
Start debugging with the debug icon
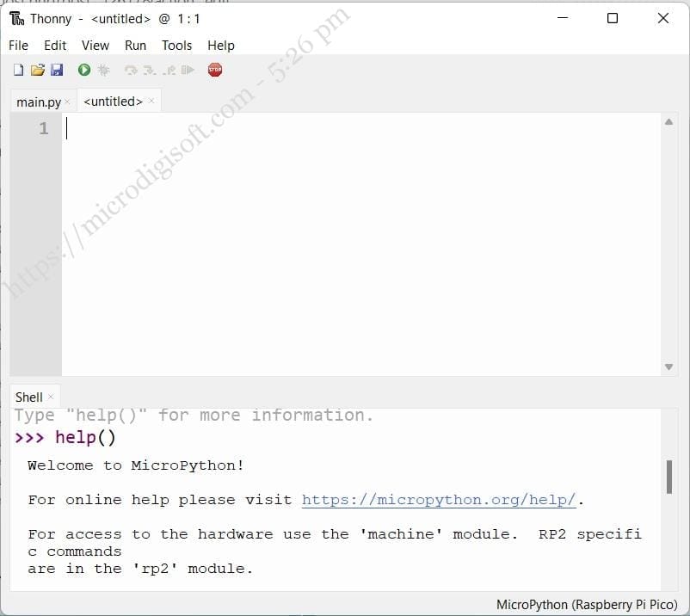[104, 70]
